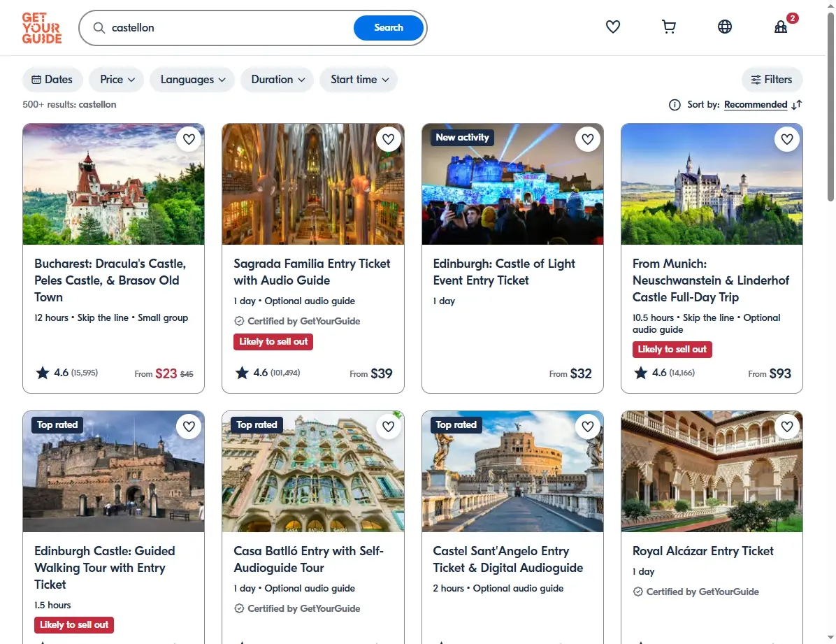The width and height of the screenshot is (836, 644).
Task: Open Edinburgh: Castle of Light Event title
Action: point(504,271)
